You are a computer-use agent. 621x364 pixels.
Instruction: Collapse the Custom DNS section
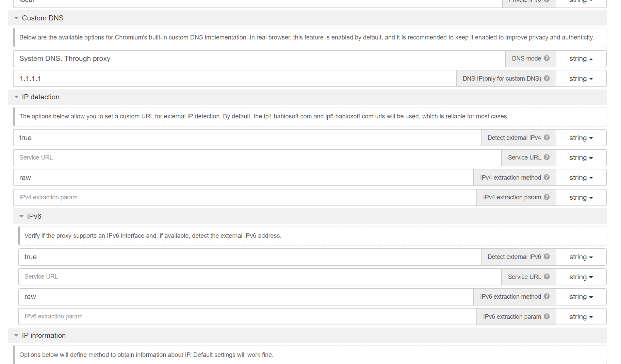click(x=16, y=18)
